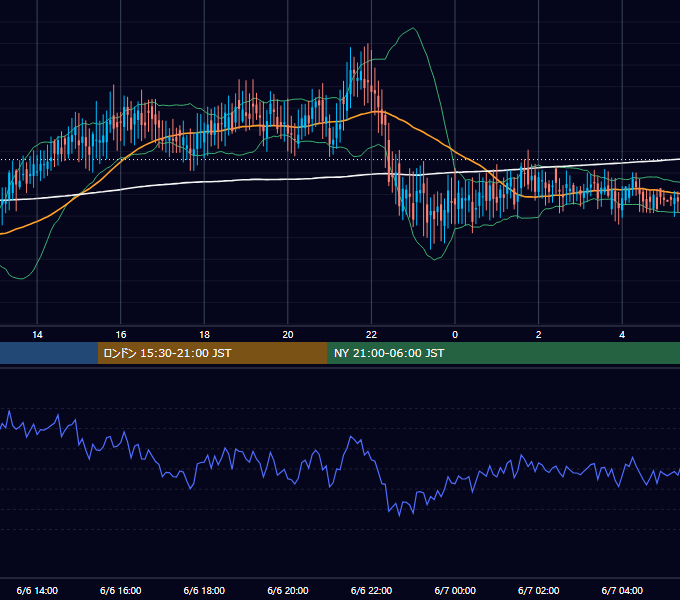Click the 6/6 14:00 date label
Screen dimensions: 680x600
click(x=37, y=590)
